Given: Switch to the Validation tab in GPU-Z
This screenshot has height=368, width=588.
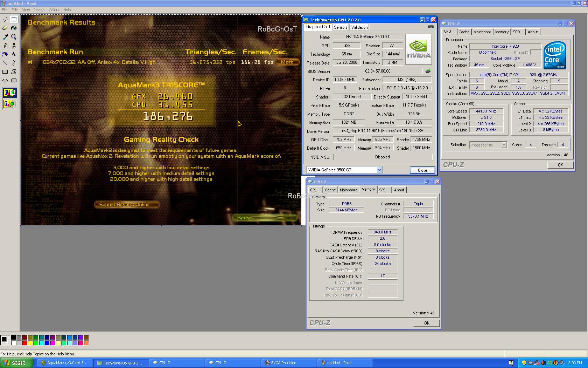Looking at the screenshot, I should (x=359, y=27).
